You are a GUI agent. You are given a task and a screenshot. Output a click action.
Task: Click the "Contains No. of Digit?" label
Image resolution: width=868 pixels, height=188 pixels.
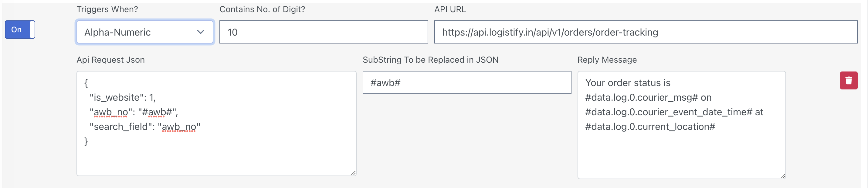tap(262, 9)
